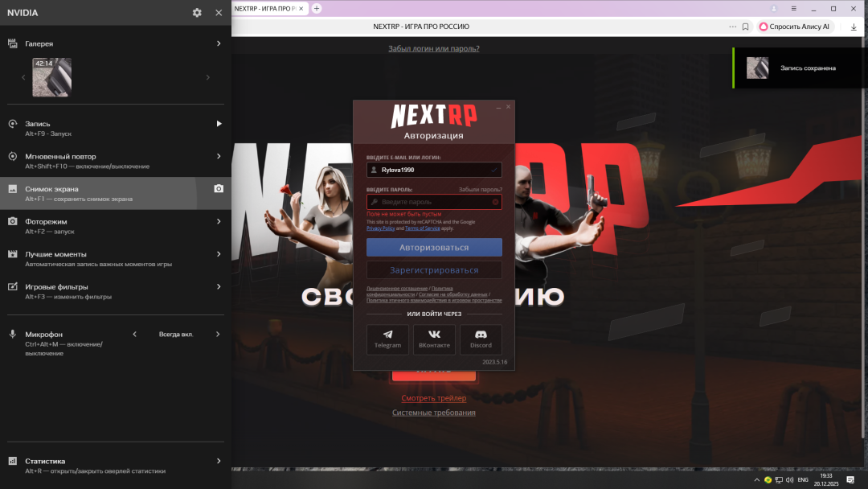Screen dimensions: 868x489
Task: Select the Telegram login icon
Action: click(x=387, y=334)
